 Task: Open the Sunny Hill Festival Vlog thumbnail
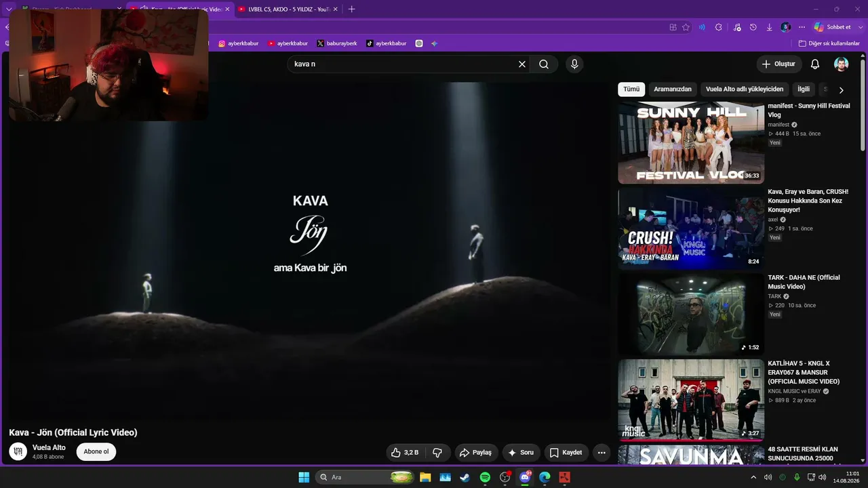pos(691,142)
